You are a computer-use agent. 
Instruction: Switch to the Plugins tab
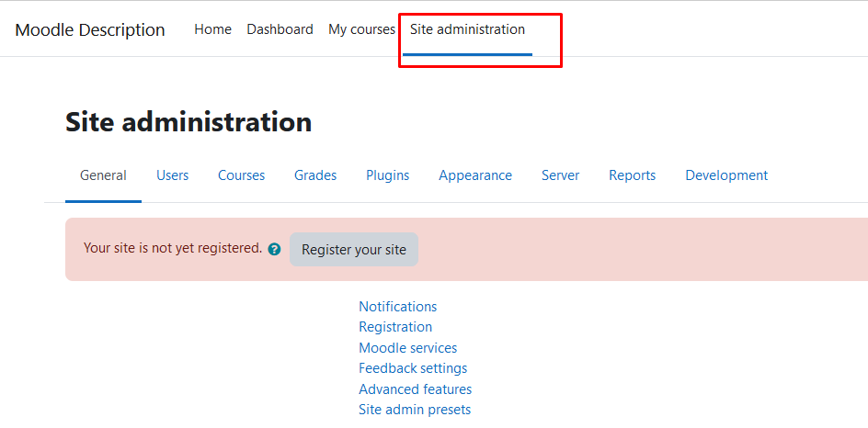pyautogui.click(x=387, y=175)
